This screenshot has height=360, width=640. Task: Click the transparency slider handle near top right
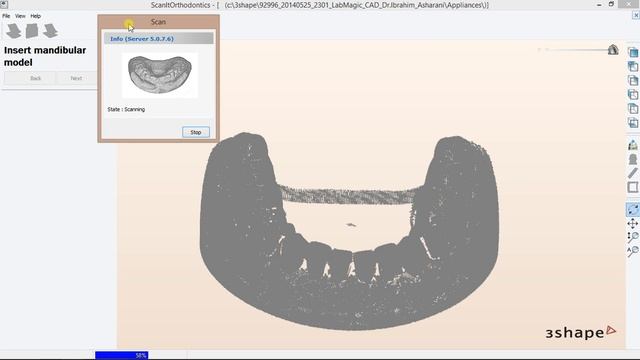pyautogui.click(x=613, y=50)
